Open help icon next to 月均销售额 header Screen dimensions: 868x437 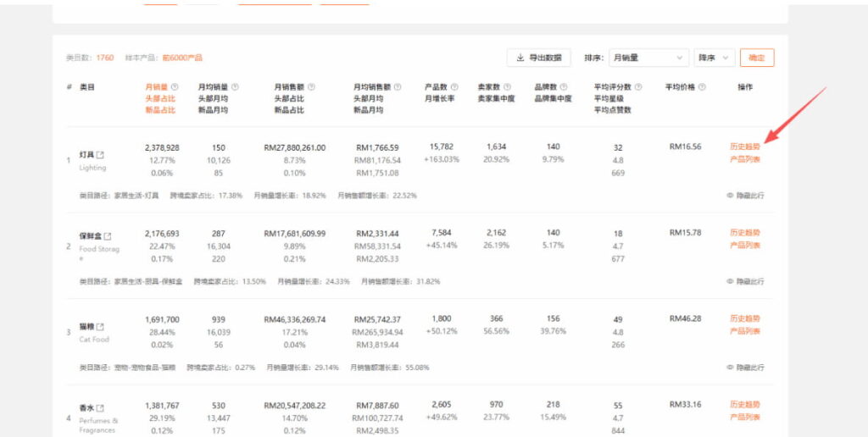pyautogui.click(x=398, y=87)
